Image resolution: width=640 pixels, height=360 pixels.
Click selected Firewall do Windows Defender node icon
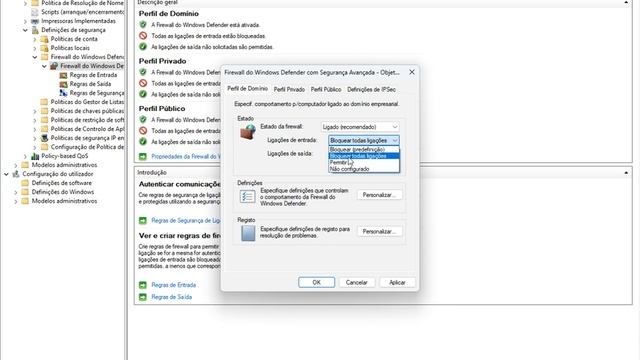point(54,66)
